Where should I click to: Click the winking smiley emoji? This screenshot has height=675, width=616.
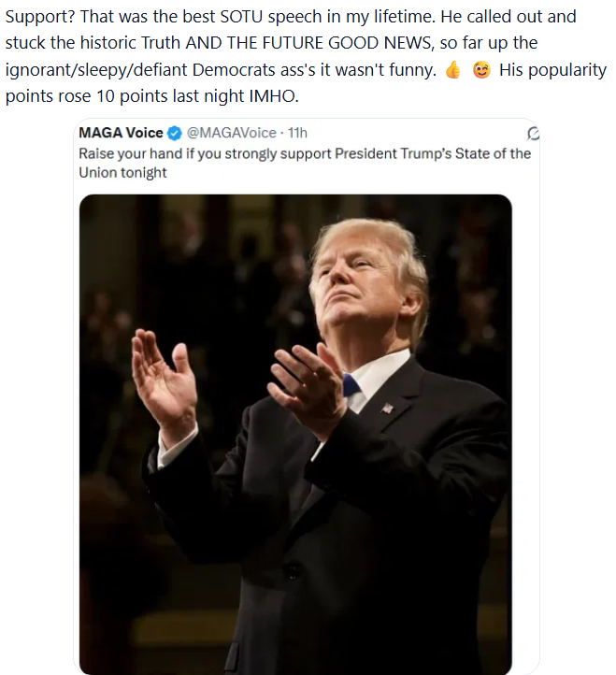coord(482,71)
